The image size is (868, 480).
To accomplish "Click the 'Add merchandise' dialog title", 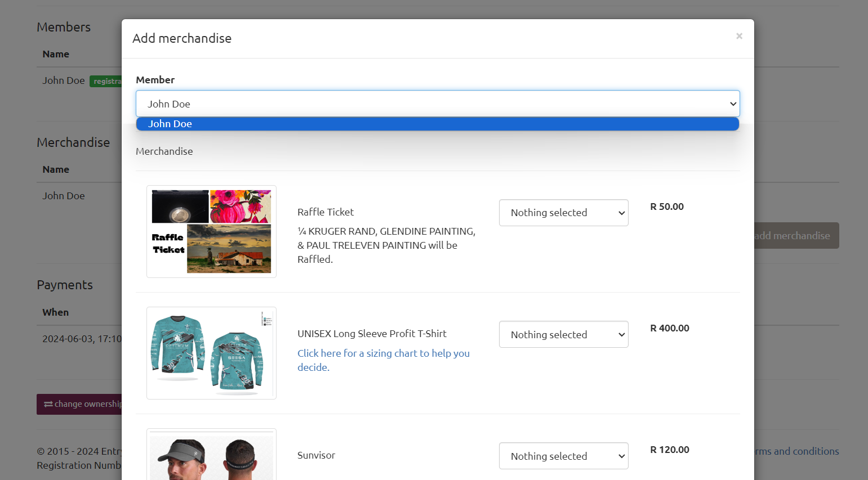I will 182,38.
